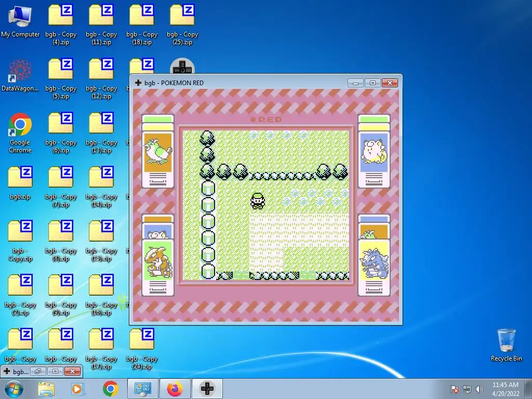Open the Action Center flag tray icon
This screenshot has width=532, height=399.
click(454, 389)
